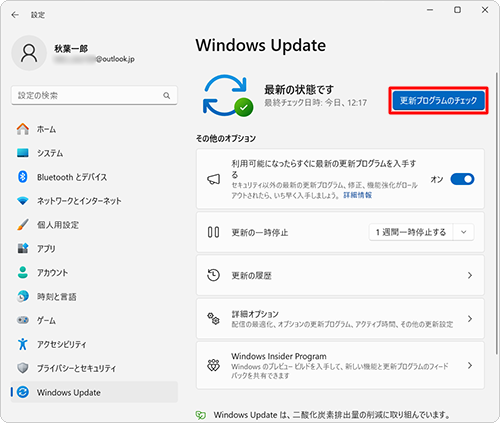Click the personalization paintbrush icon
Image resolution: width=500 pixels, height=423 pixels.
23,225
